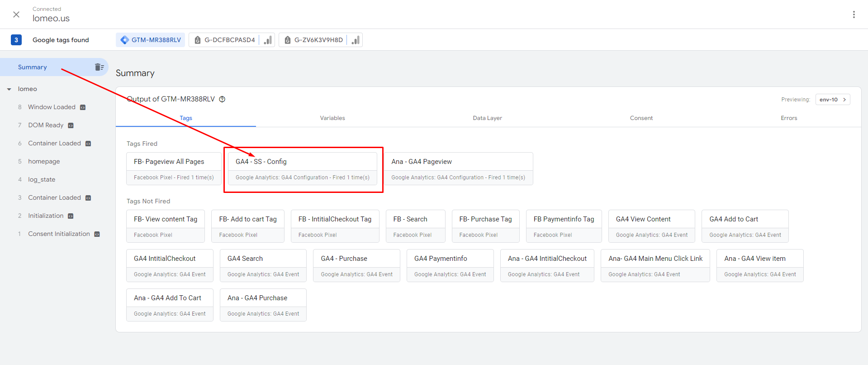Open the GA4 - SS - Config tag card
Image resolution: width=868 pixels, height=365 pixels.
(x=302, y=168)
